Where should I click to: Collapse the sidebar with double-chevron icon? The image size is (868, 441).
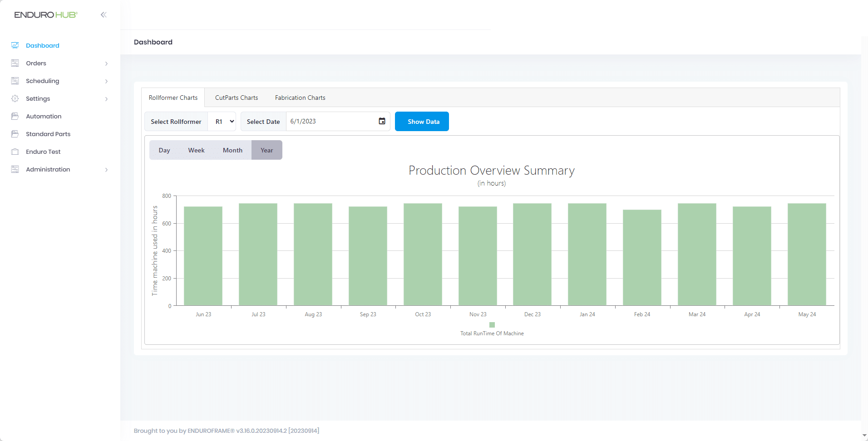pyautogui.click(x=104, y=15)
